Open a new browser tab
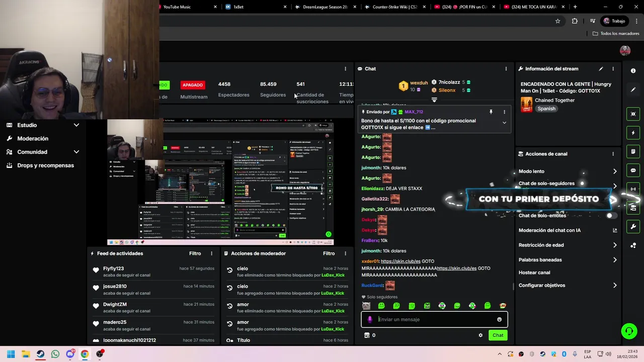Image resolution: width=644 pixels, height=362 pixels. (575, 7)
